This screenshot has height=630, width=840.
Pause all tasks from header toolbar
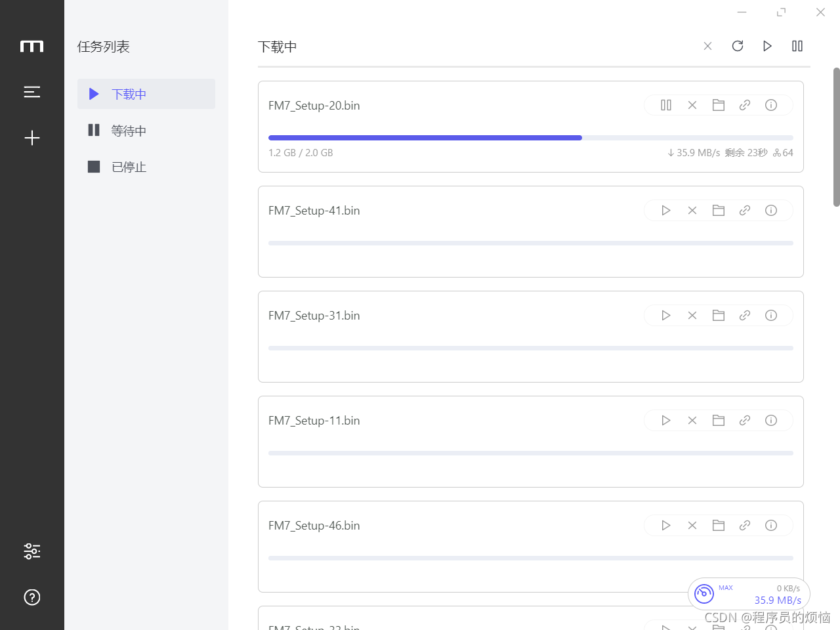click(797, 46)
